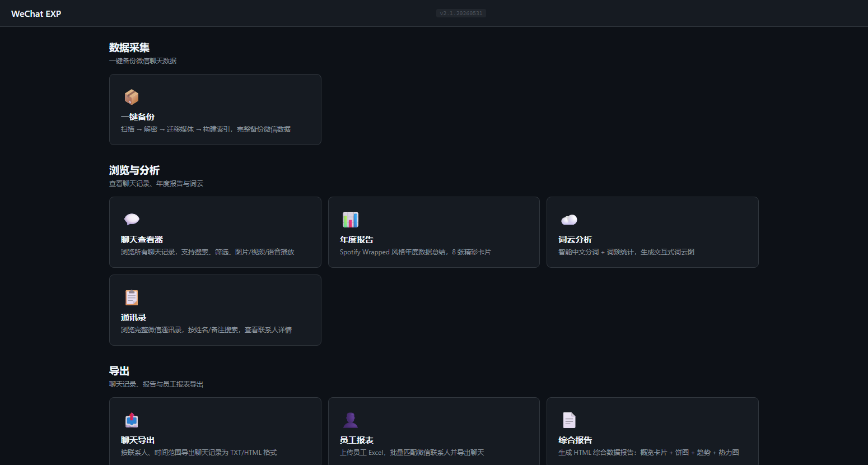
Task: Click the 导出 section heading
Action: [x=119, y=371]
